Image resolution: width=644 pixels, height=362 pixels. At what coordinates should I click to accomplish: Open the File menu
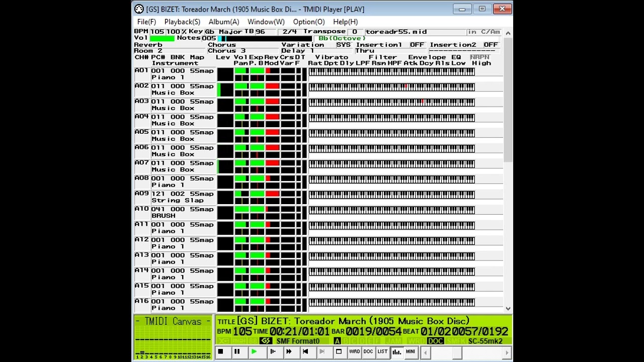point(146,22)
